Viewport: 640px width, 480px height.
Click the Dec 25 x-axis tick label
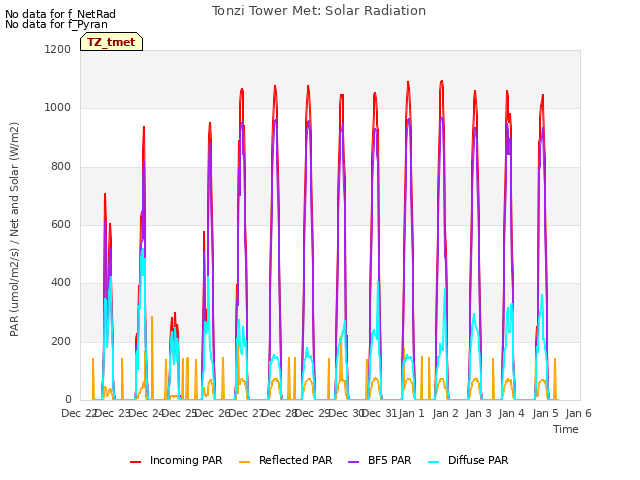pyautogui.click(x=179, y=413)
